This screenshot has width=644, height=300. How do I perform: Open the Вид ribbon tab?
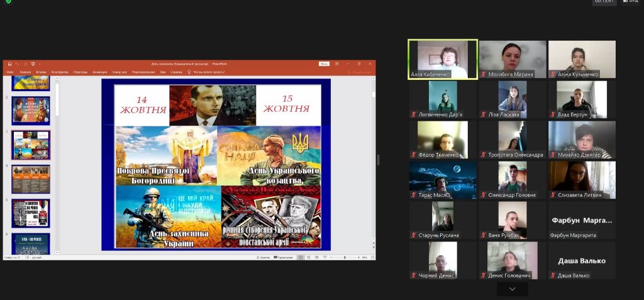[163, 72]
